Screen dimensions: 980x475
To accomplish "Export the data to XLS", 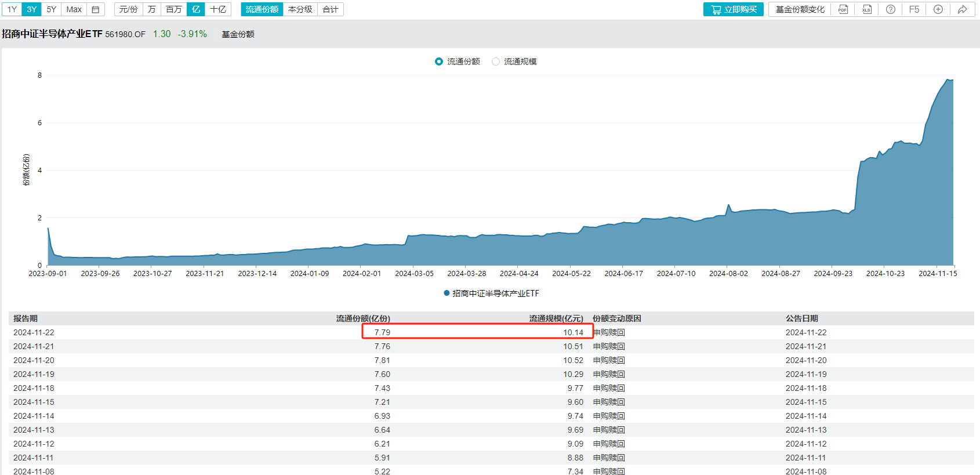I will pos(866,9).
